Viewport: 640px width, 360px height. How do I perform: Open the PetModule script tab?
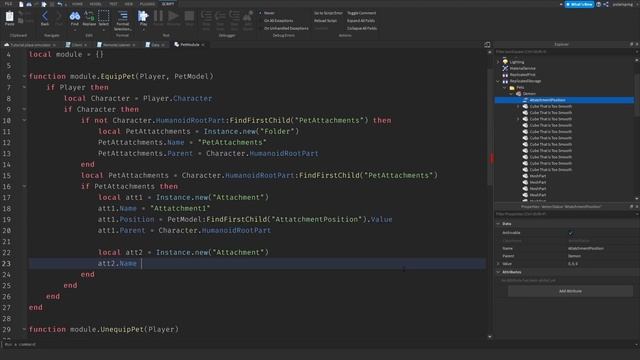point(189,44)
